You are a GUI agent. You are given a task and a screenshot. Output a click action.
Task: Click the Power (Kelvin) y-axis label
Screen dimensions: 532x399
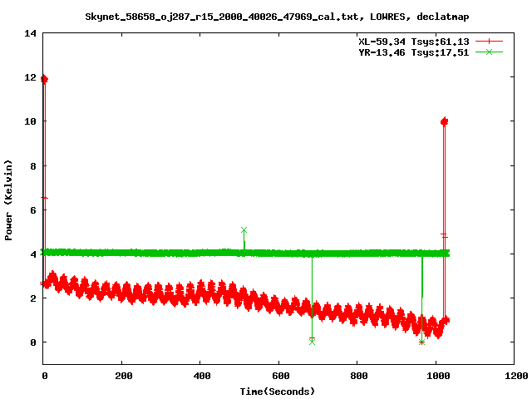coord(8,200)
